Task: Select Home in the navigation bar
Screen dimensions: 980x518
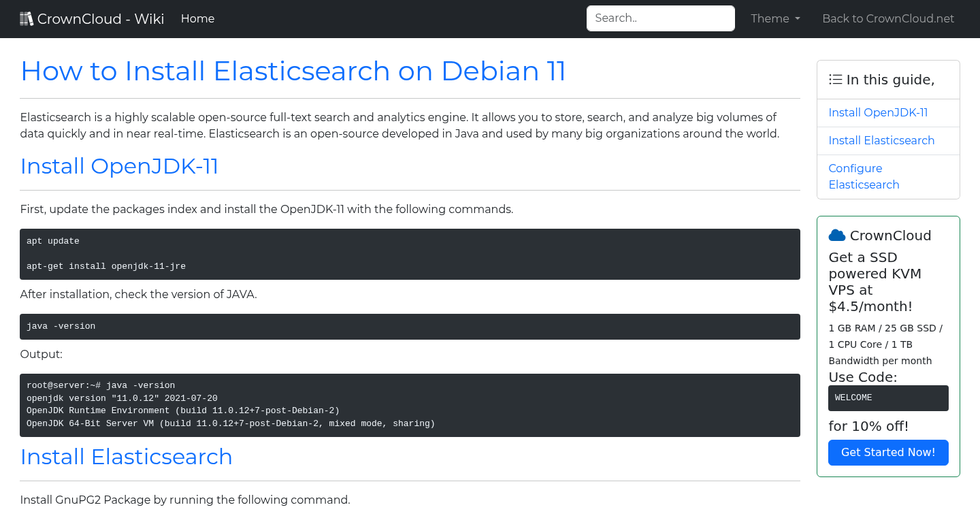Action: (197, 18)
